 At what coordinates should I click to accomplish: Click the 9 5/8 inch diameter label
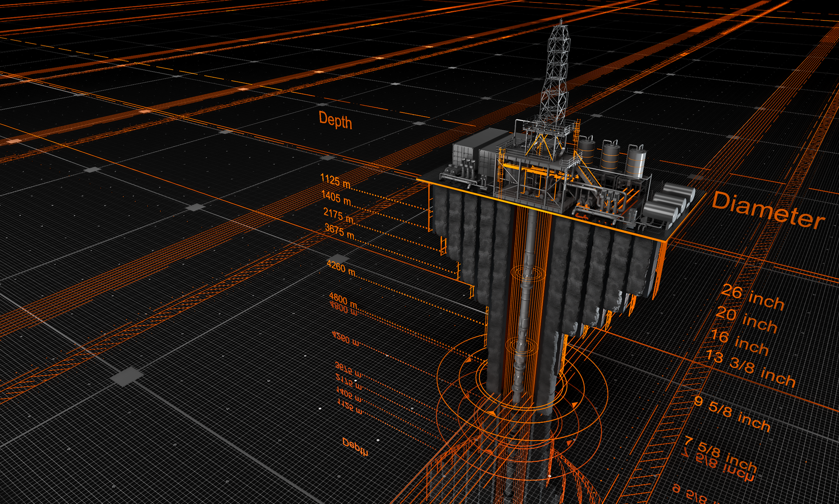(x=732, y=413)
